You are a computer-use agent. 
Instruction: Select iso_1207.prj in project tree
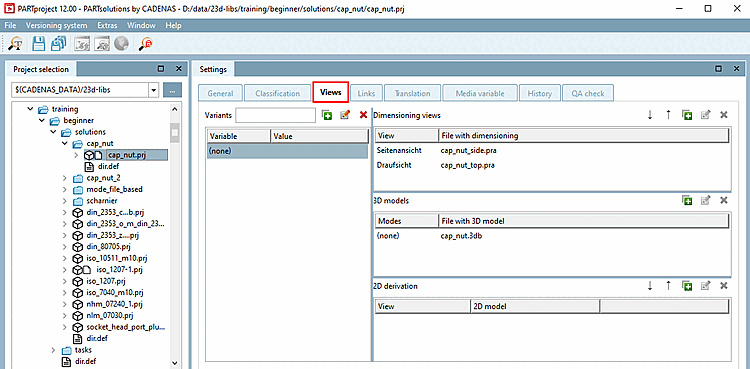tap(106, 281)
